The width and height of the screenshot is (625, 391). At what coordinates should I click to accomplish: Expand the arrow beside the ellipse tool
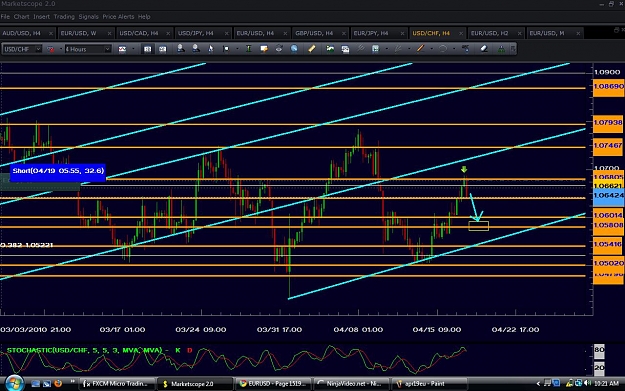tap(454, 49)
